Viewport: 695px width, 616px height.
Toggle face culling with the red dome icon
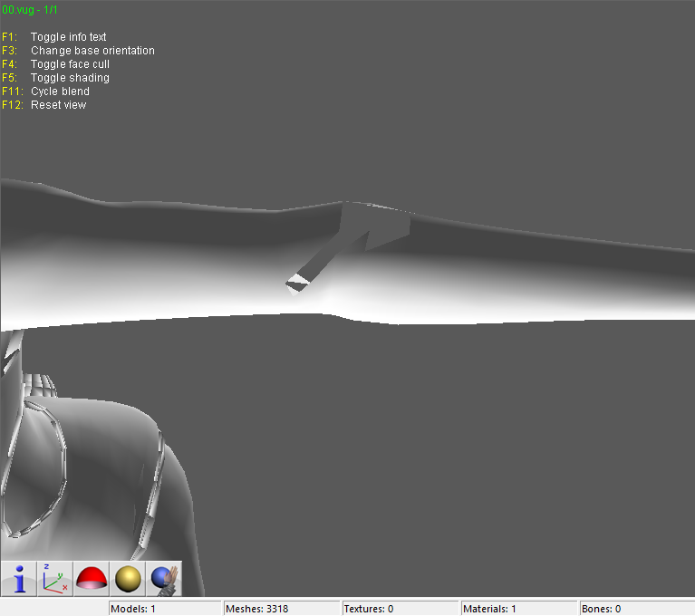92,578
